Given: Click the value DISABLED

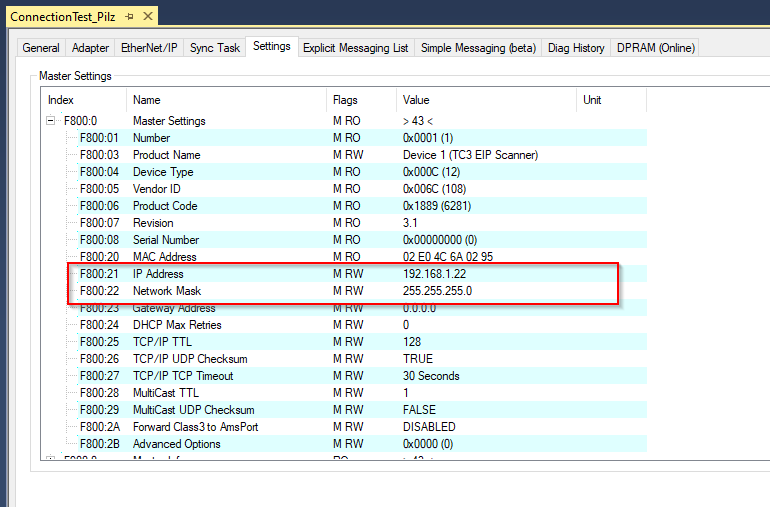Looking at the screenshot, I should point(429,426).
